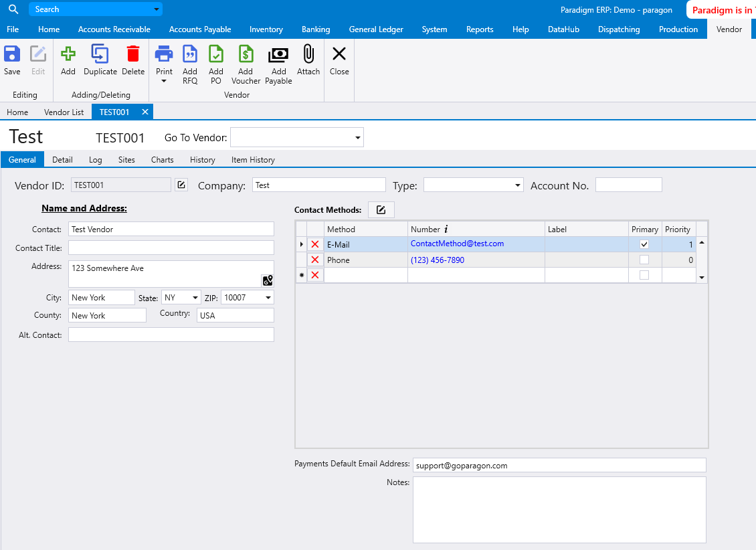
Task: Click Add Voucher icon
Action: tap(246, 54)
